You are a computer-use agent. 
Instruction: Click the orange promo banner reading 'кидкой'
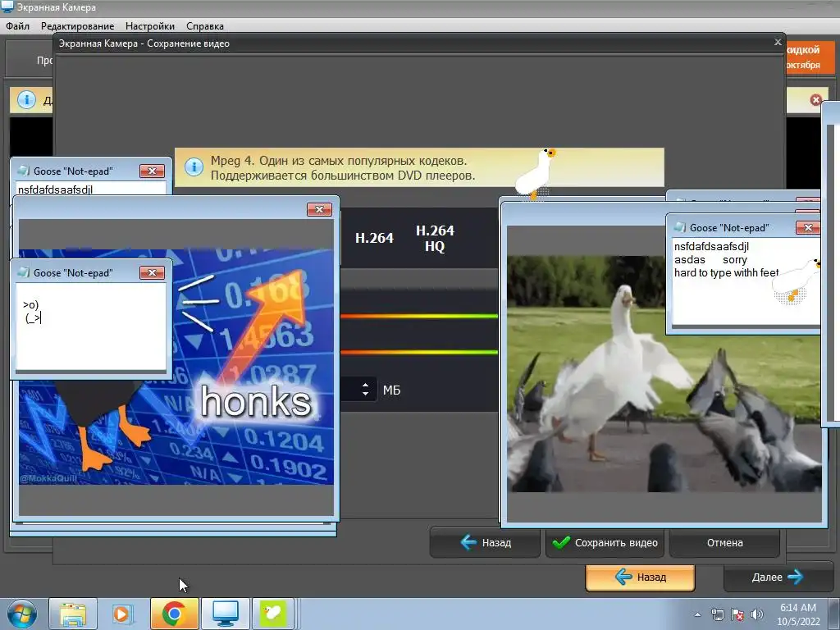tap(810, 57)
